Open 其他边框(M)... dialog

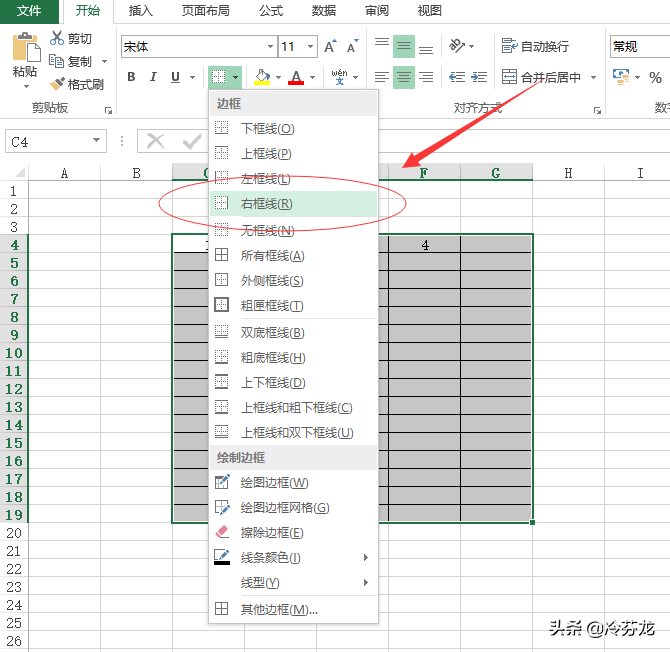(294, 609)
